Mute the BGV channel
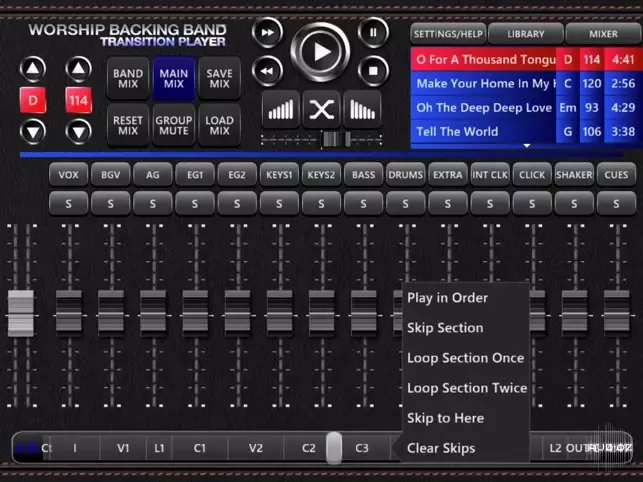 pyautogui.click(x=111, y=175)
